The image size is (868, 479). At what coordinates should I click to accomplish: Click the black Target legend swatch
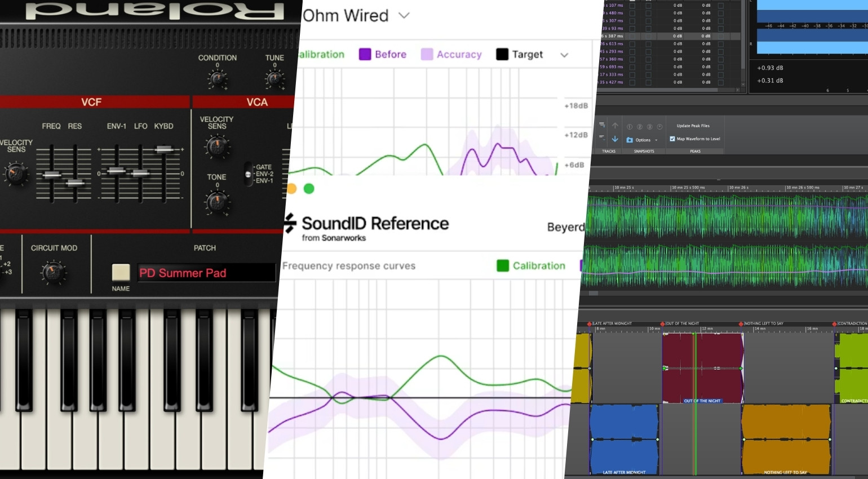[x=502, y=54]
